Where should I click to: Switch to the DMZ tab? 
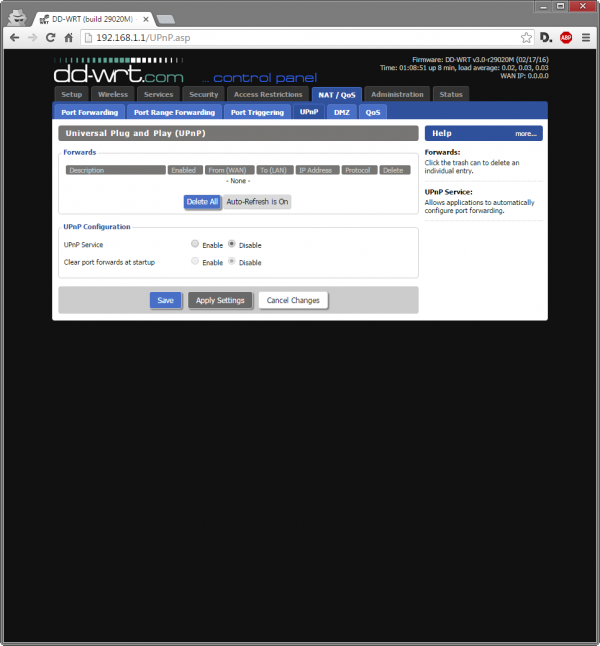click(x=342, y=112)
